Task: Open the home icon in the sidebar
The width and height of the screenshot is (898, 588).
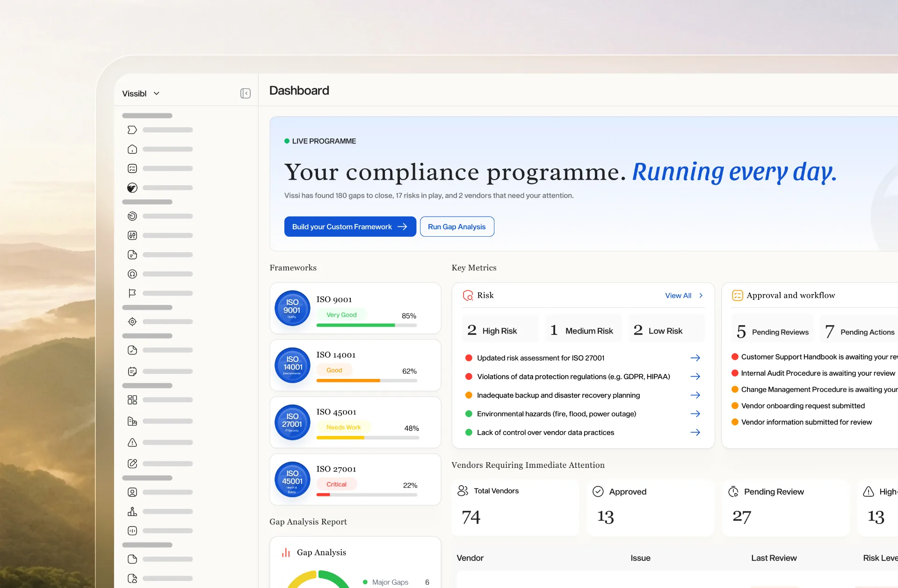Action: click(132, 149)
